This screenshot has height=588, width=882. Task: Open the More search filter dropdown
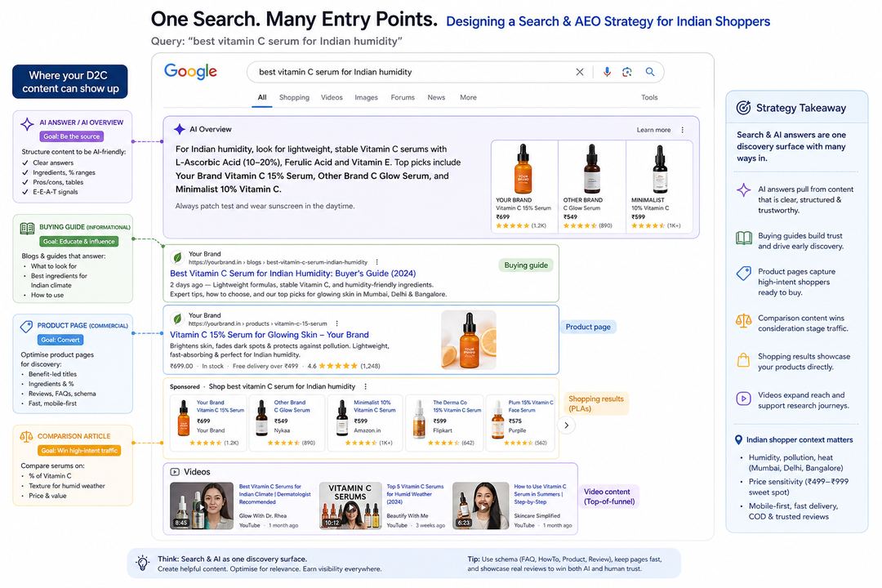(468, 97)
